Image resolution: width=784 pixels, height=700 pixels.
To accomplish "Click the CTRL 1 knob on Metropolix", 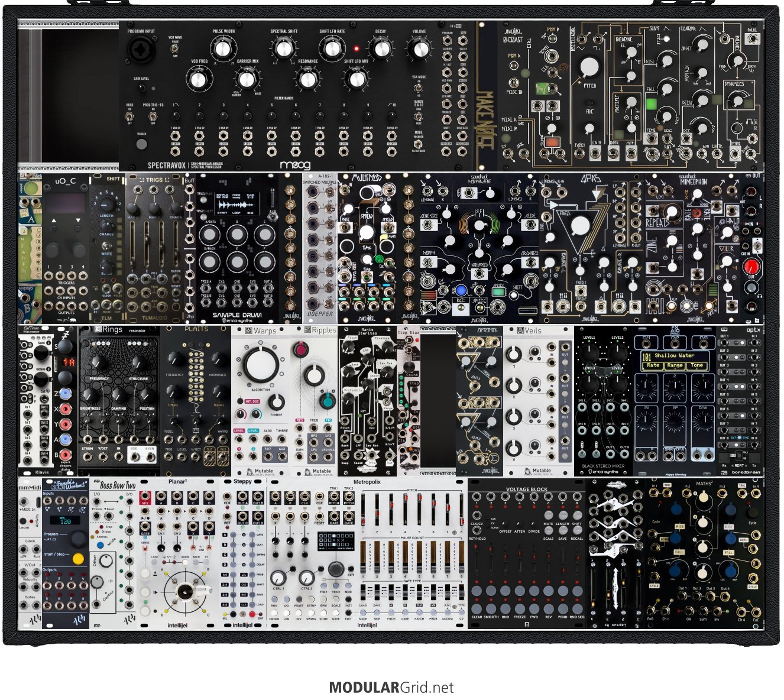I will 278,578.
